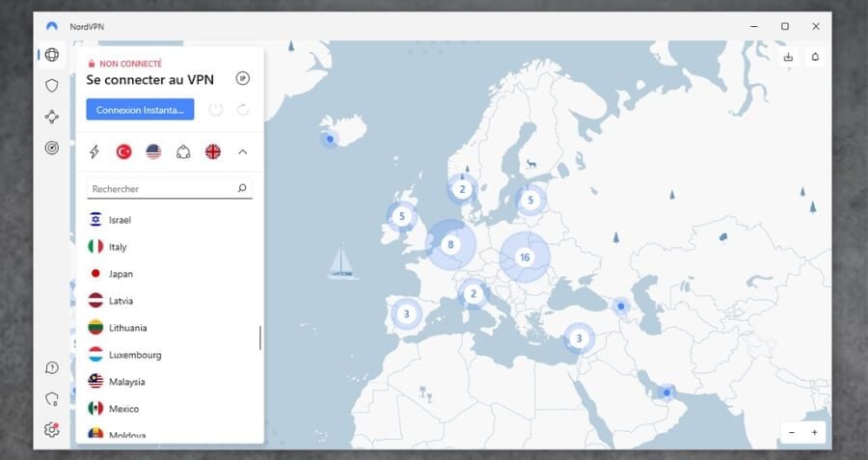Click the country list scrollbar thumb
868x460 pixels.
click(x=260, y=338)
